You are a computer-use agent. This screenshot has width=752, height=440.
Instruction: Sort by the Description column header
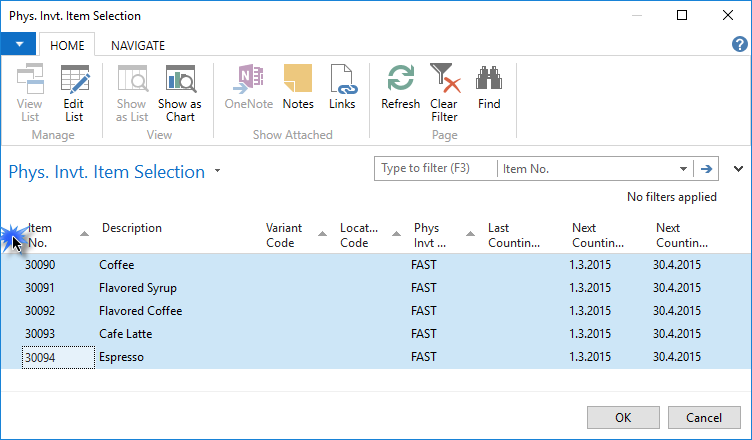[132, 228]
